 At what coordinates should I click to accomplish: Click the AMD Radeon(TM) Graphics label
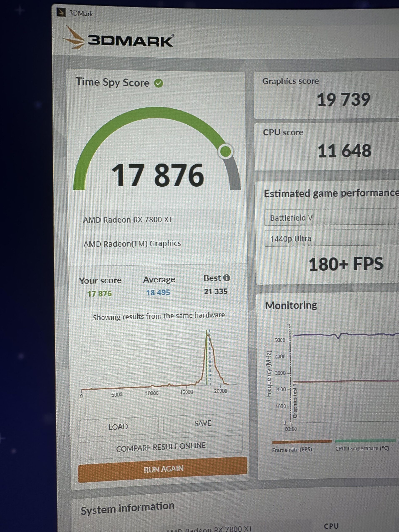132,244
